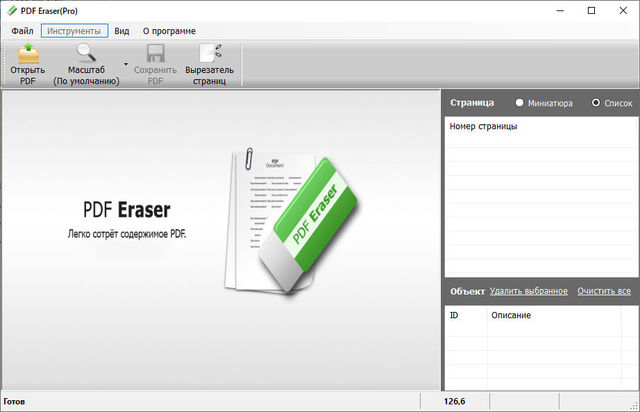Click the window resize grip in status bar
The image size is (640, 412).
634,405
